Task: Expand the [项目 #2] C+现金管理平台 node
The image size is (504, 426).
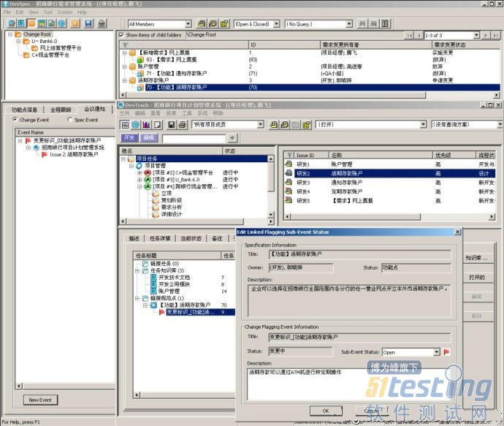Action: (140, 172)
